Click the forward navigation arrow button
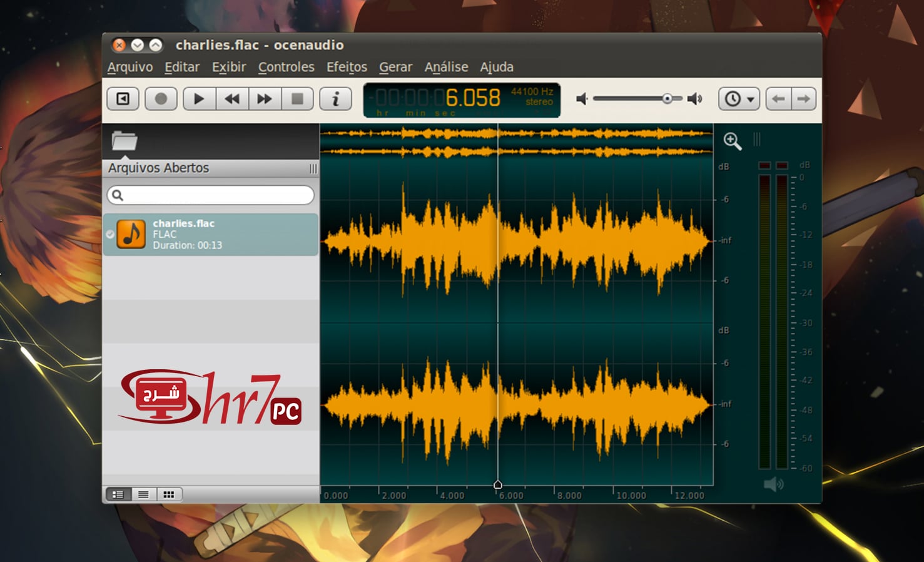The width and height of the screenshot is (924, 562). [x=804, y=98]
